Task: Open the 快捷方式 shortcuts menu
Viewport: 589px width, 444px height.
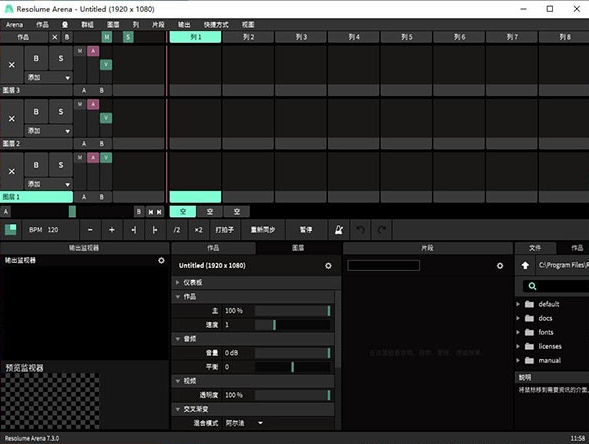Action: [216, 25]
